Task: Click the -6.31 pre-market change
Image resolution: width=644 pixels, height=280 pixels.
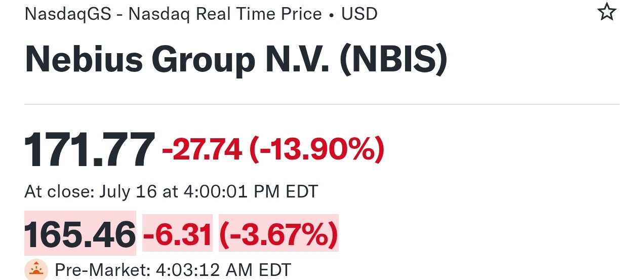Action: [178, 234]
